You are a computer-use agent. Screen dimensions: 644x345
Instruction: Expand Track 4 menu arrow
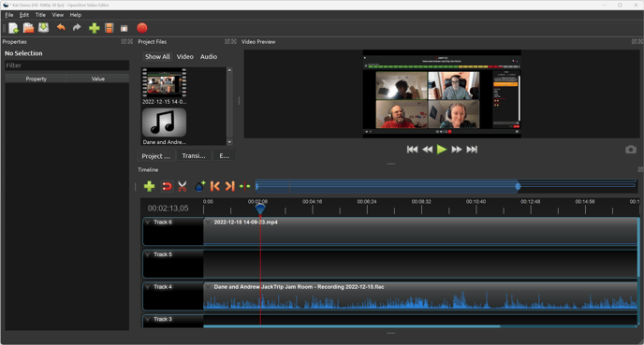pyautogui.click(x=148, y=287)
